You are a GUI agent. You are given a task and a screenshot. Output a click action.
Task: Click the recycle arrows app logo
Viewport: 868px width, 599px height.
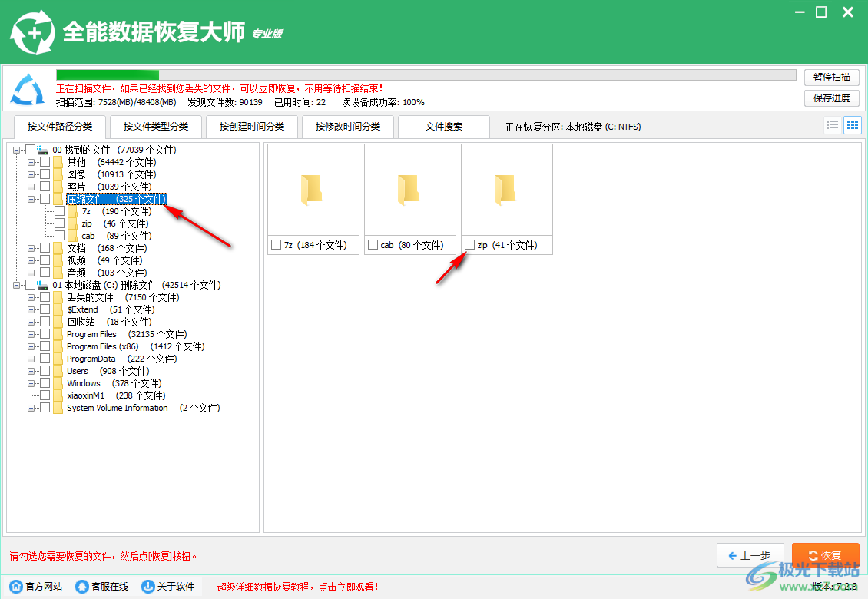pyautogui.click(x=33, y=32)
